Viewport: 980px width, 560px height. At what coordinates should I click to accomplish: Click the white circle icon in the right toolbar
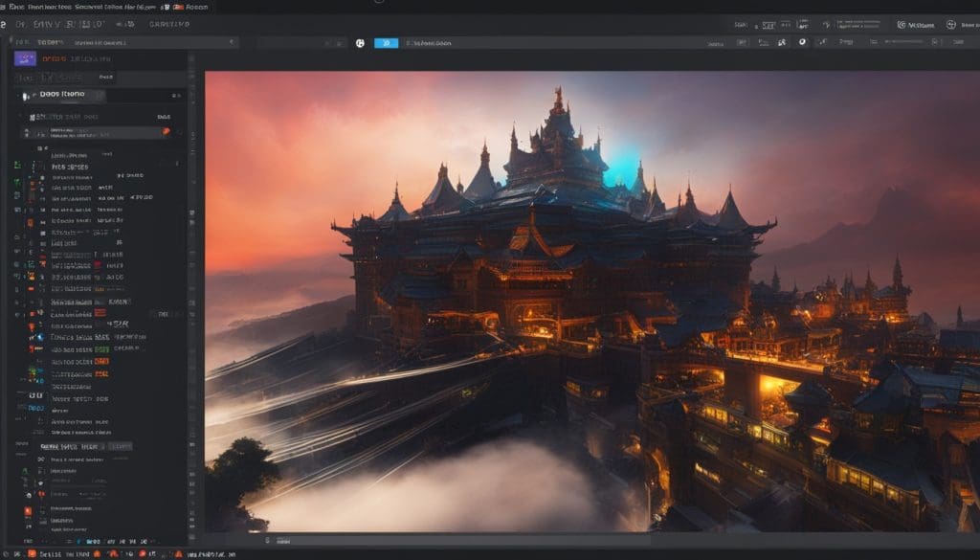coord(802,42)
